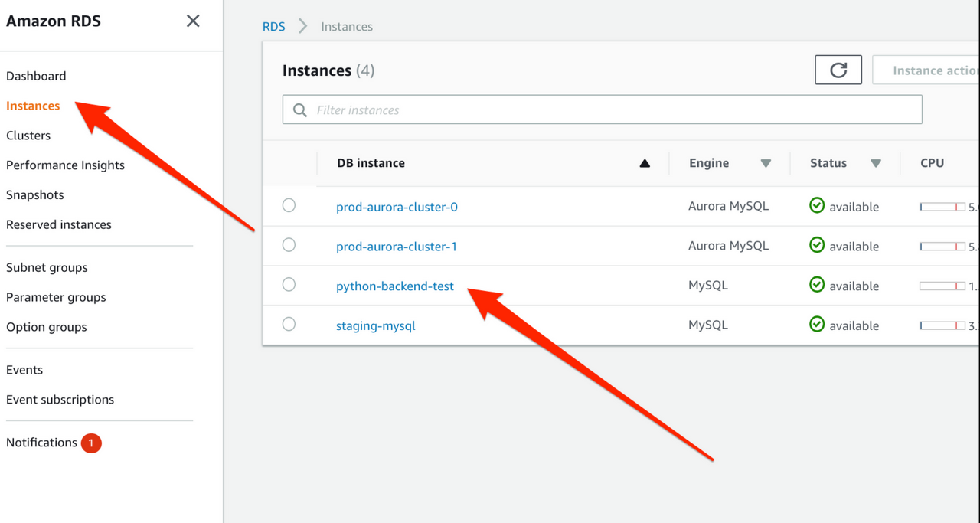Click the Amazon RDS sidebar title
The image size is (980, 523).
(54, 21)
